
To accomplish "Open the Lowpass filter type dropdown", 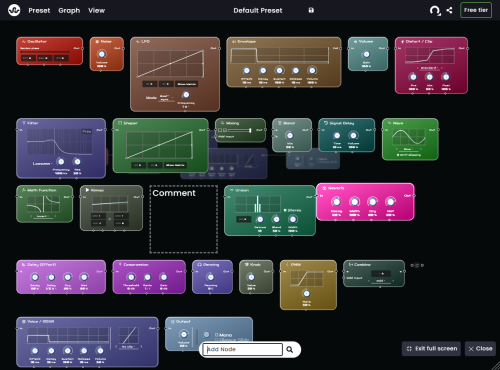I will pos(42,163).
